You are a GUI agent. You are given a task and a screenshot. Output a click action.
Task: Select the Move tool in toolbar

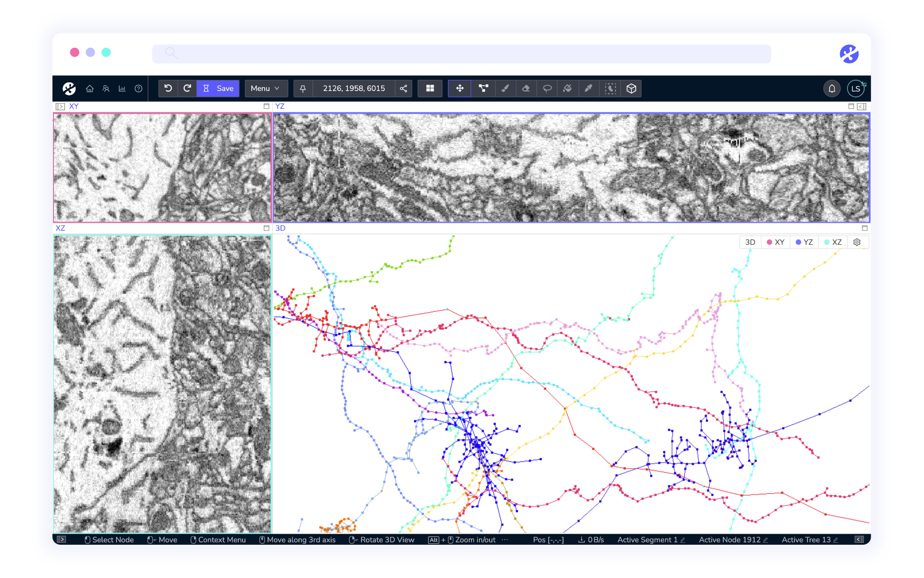pos(460,89)
